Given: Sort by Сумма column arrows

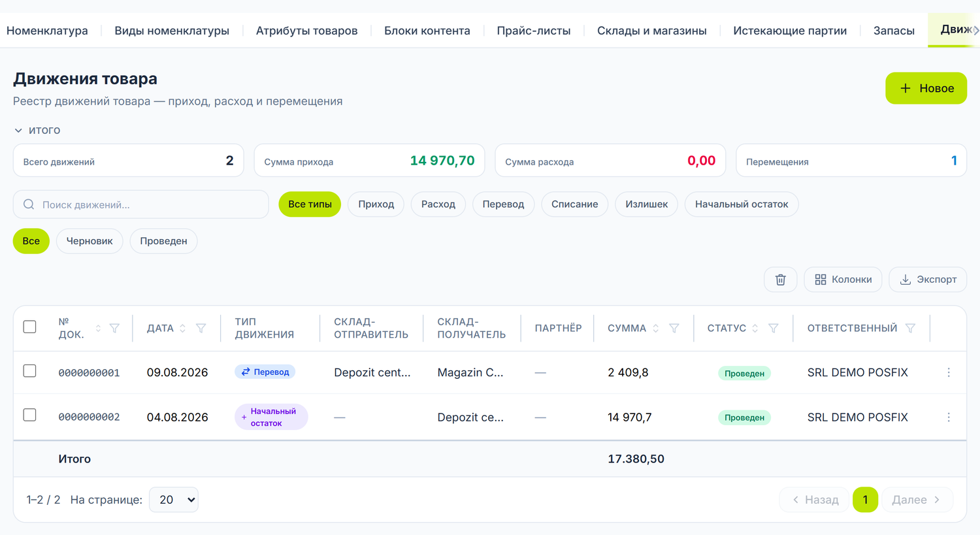Looking at the screenshot, I should [656, 328].
